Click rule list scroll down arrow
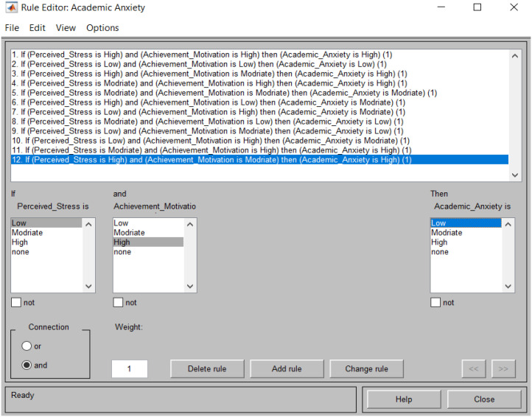This screenshot has width=532, height=417. [x=515, y=175]
